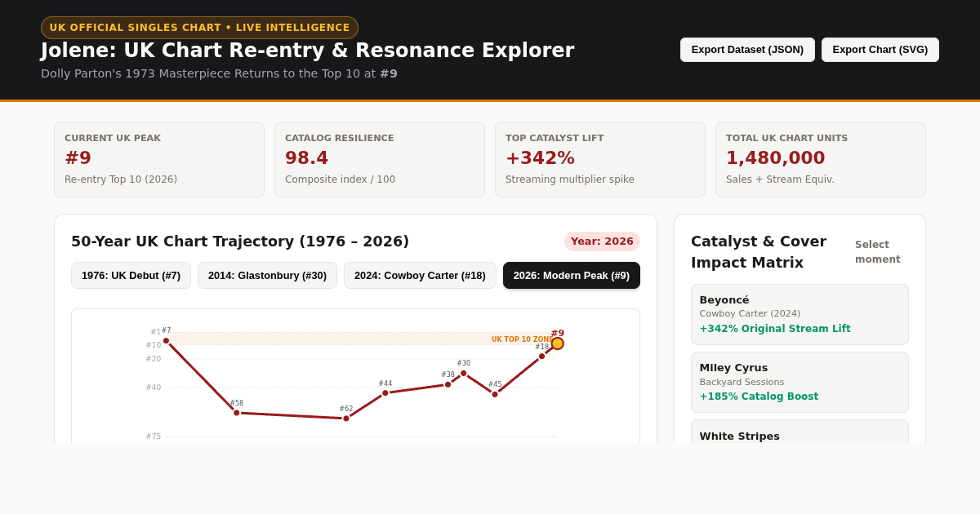Viewport: 980px width, 514px height.
Task: Click the highlighted #9 peak marker
Action: point(558,343)
